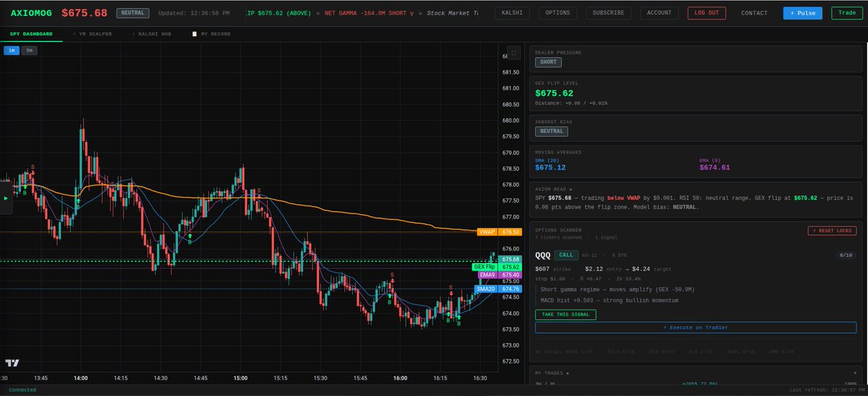Click the Axiom Read heading

point(553,188)
